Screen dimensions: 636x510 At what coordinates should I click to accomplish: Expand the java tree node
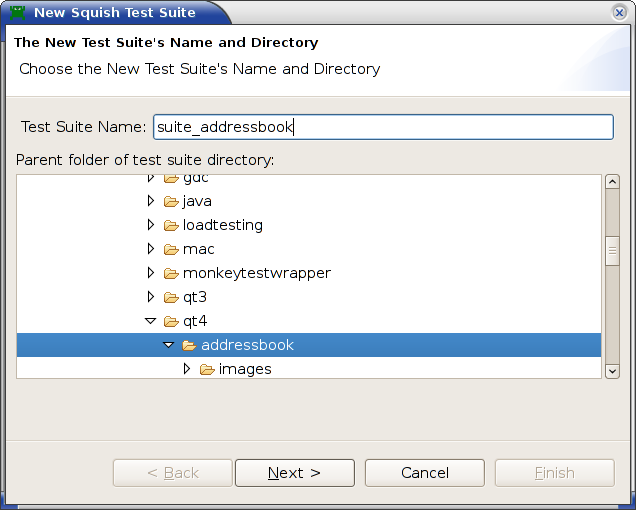pos(151,201)
